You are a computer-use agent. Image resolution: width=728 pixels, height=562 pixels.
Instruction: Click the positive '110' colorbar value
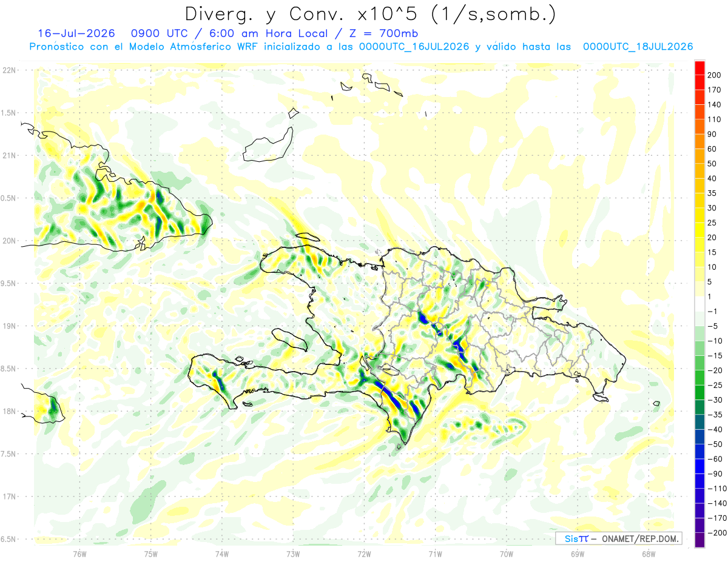click(715, 119)
